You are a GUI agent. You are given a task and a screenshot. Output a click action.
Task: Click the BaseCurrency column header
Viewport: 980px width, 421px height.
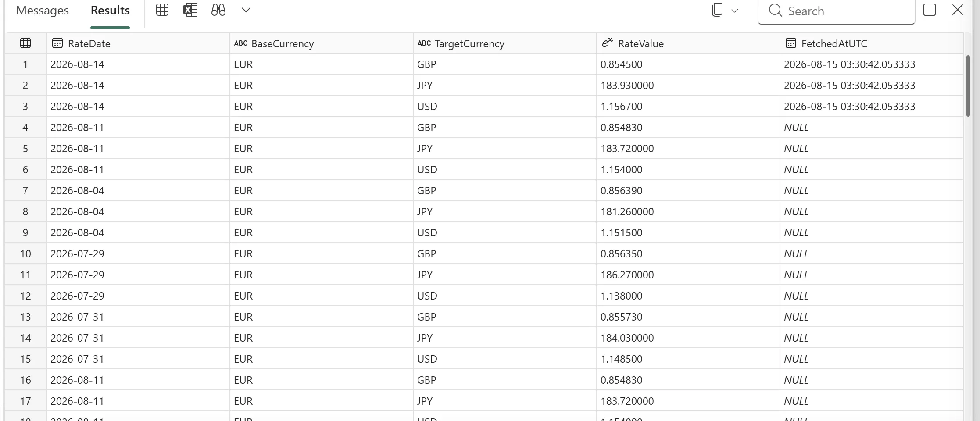click(322, 43)
